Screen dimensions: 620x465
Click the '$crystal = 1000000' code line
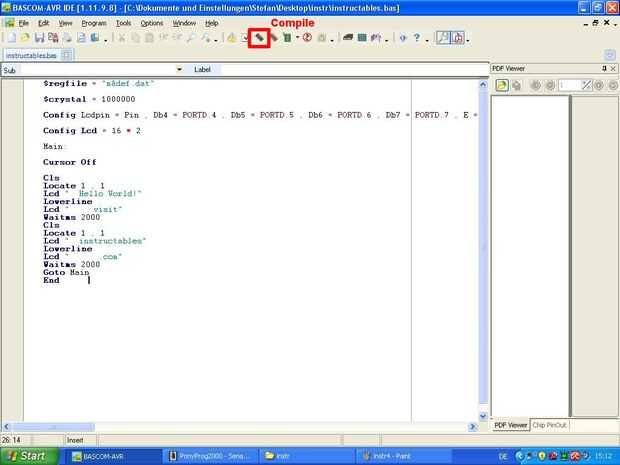click(89, 99)
